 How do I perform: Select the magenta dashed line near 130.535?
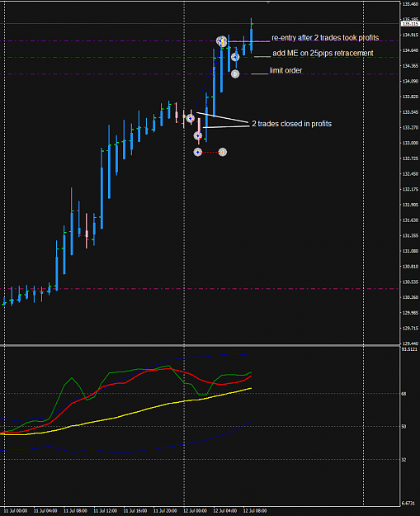[201, 289]
